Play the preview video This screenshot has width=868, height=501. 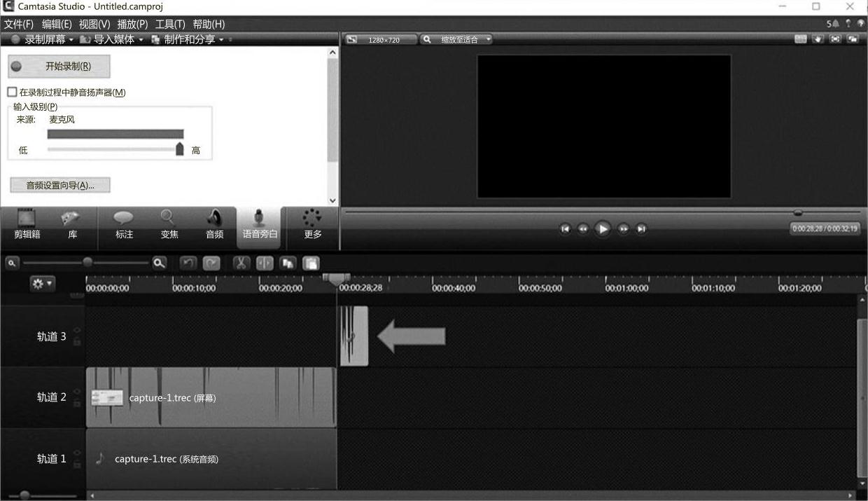(603, 229)
